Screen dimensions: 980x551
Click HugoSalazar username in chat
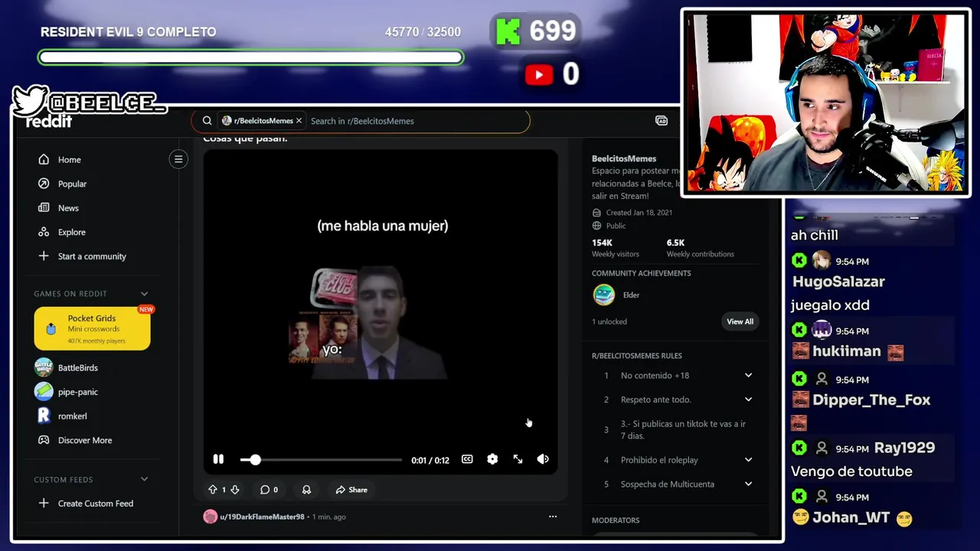click(838, 282)
